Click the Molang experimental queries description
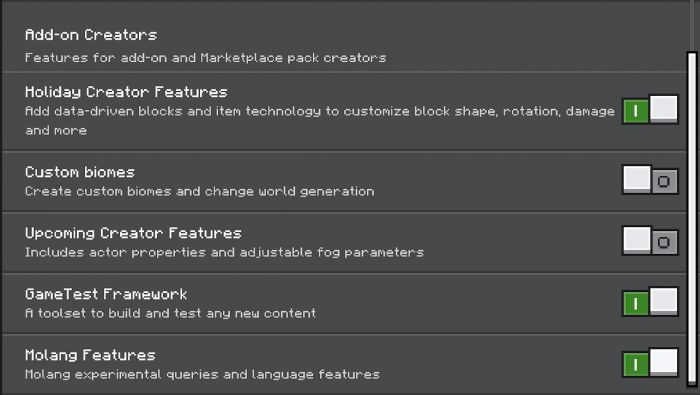 click(202, 374)
